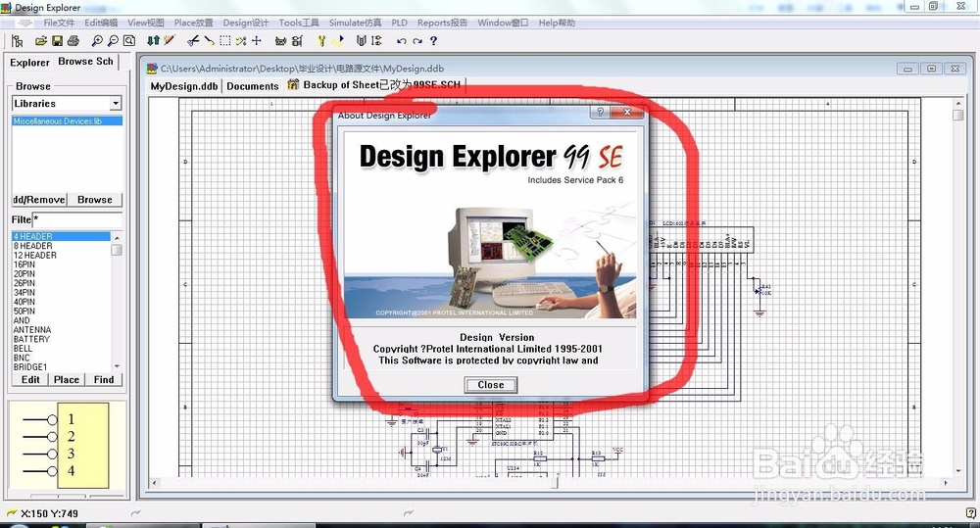The width and height of the screenshot is (980, 528).
Task: Save the document with the floppy icon
Action: coord(57,41)
